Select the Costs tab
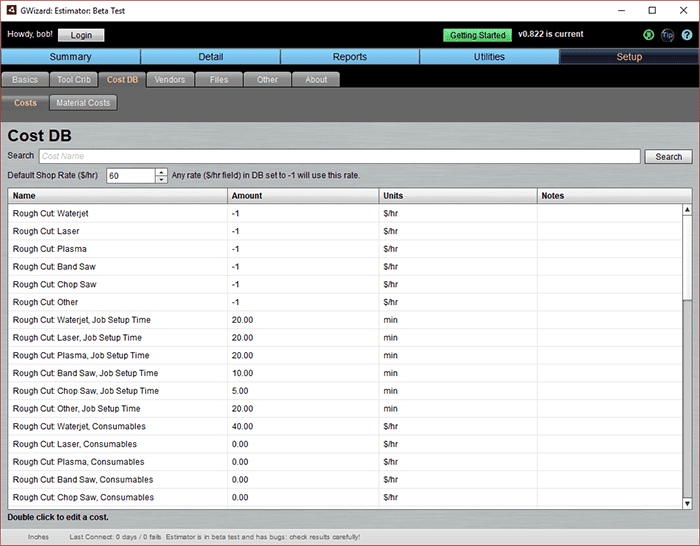 point(25,103)
